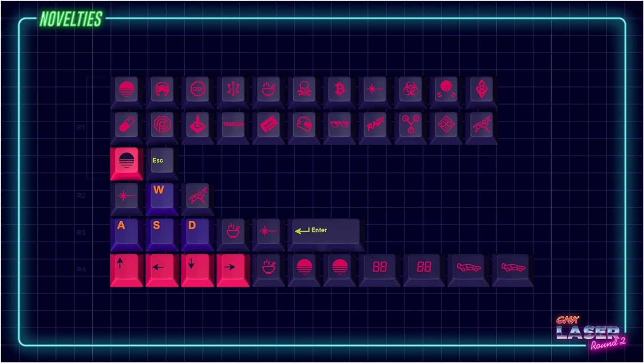
Task: Click the DEX octagon keycap
Action: (197, 92)
